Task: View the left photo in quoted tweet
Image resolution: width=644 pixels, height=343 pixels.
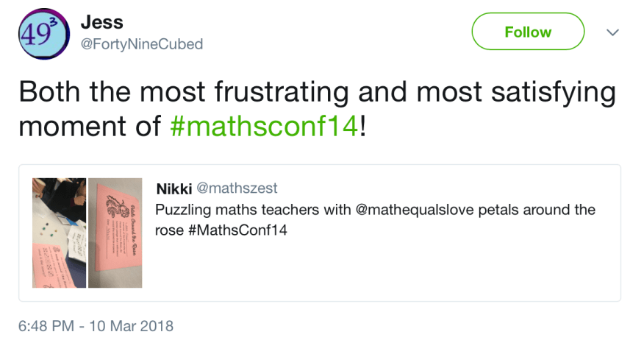Action: click(59, 233)
